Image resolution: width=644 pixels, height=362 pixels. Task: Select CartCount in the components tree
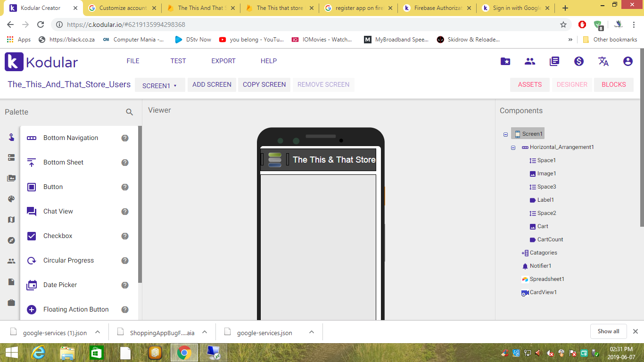click(x=550, y=239)
